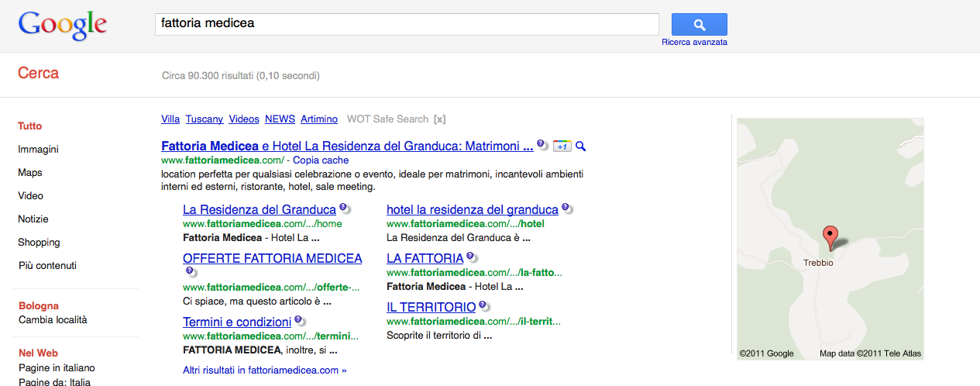Click the +1 button beside first result
Screen dimensions: 980x386
pos(562,146)
